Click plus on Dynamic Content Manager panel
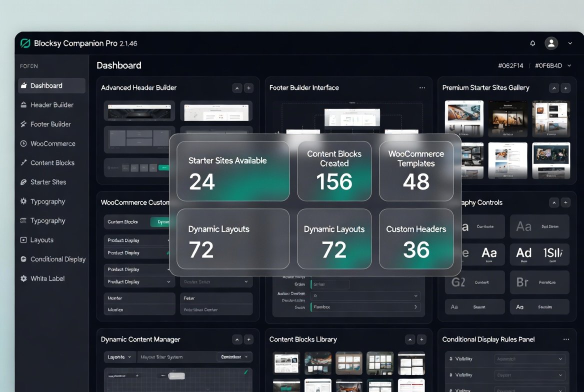The width and height of the screenshot is (584, 392). click(x=248, y=339)
